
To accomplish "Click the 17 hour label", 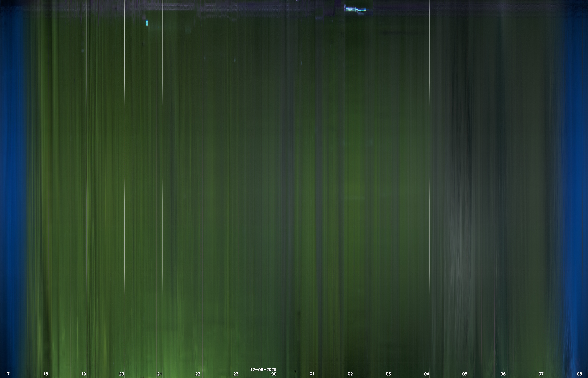I will [7, 374].
